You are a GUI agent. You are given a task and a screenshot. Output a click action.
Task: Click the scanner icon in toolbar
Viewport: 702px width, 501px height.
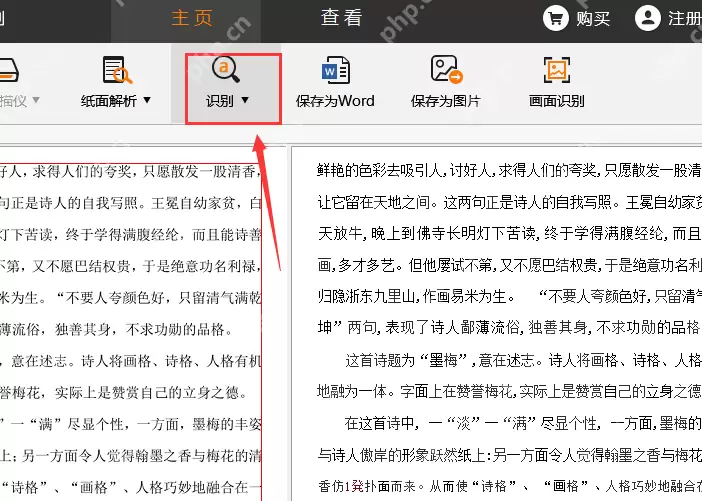pyautogui.click(x=8, y=70)
